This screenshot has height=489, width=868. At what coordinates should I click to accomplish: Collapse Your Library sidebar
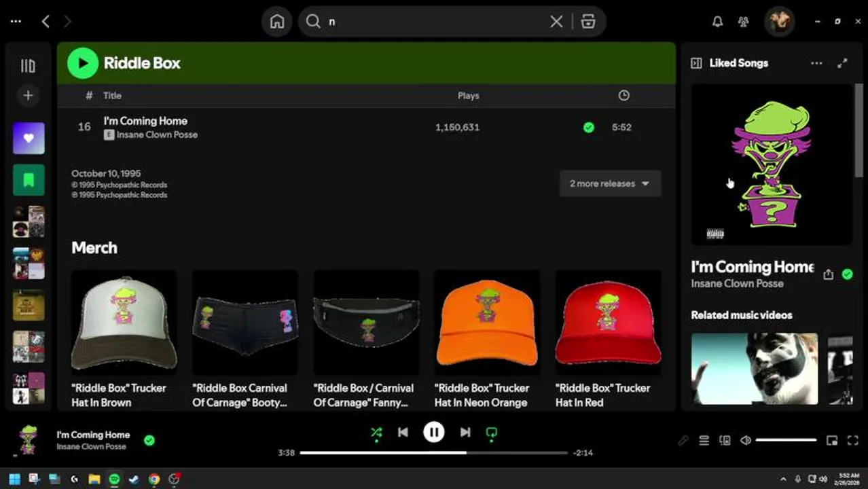[28, 66]
